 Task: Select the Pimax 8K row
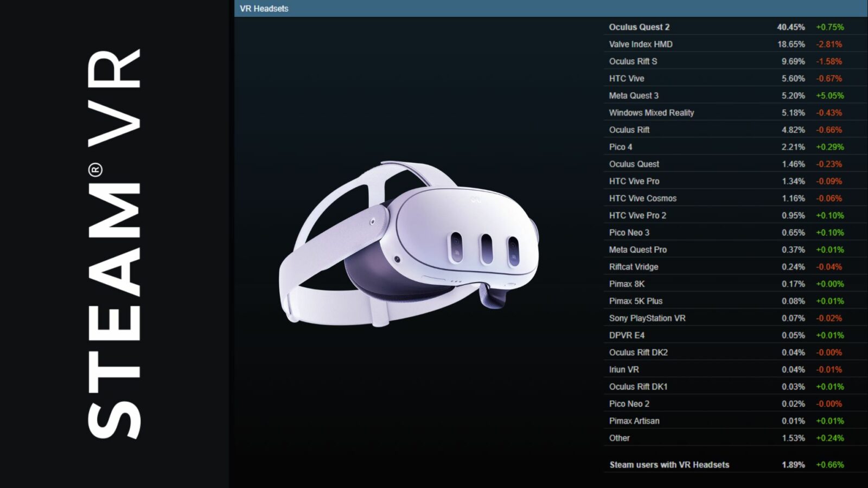(627, 284)
